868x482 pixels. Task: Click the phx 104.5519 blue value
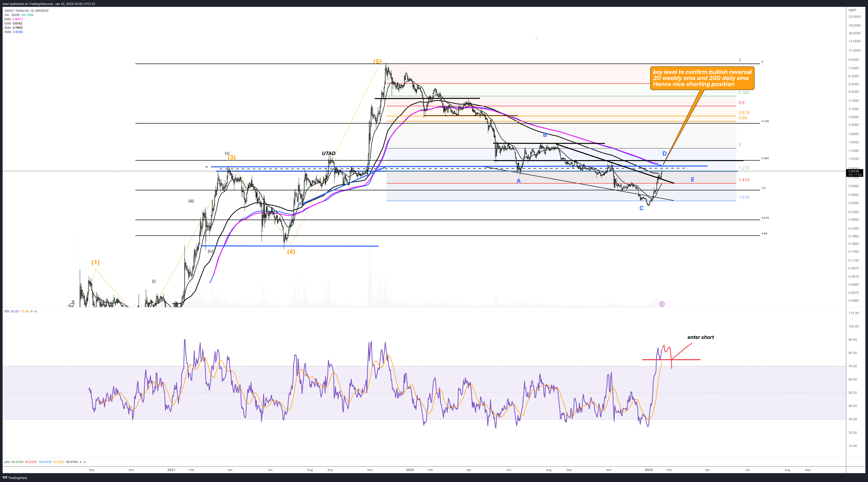pyautogui.click(x=45, y=462)
